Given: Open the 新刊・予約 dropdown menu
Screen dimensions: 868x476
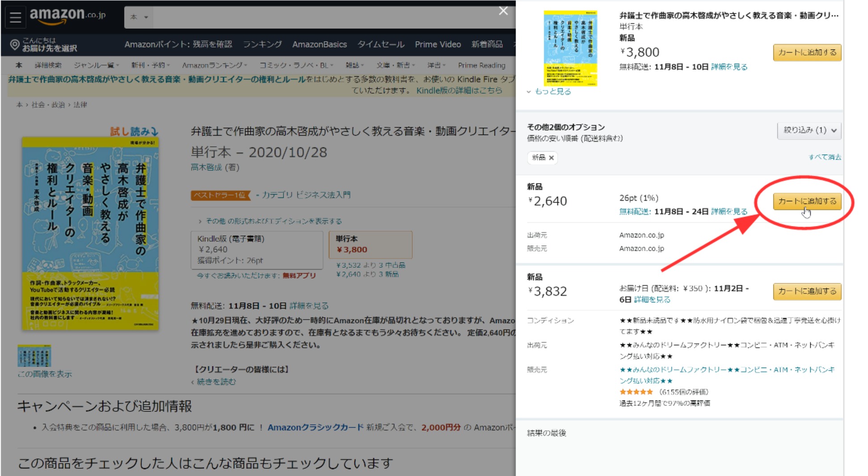Looking at the screenshot, I should point(150,65).
